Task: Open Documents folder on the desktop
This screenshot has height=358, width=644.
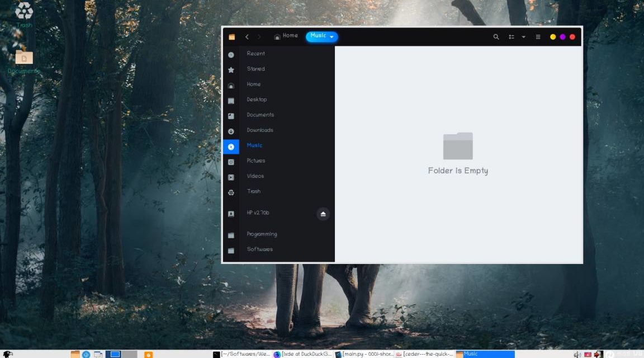Action: click(x=24, y=62)
